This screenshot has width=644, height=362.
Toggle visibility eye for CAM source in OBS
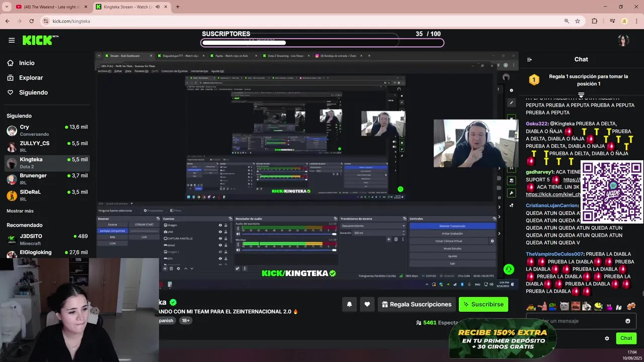220,232
